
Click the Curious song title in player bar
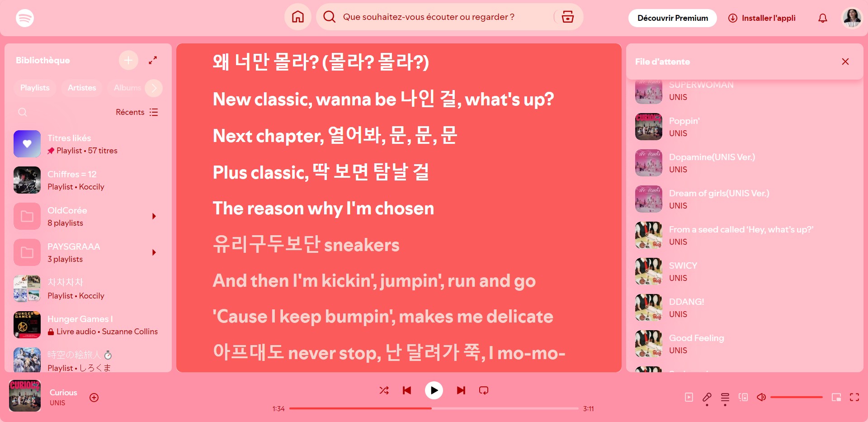(63, 393)
